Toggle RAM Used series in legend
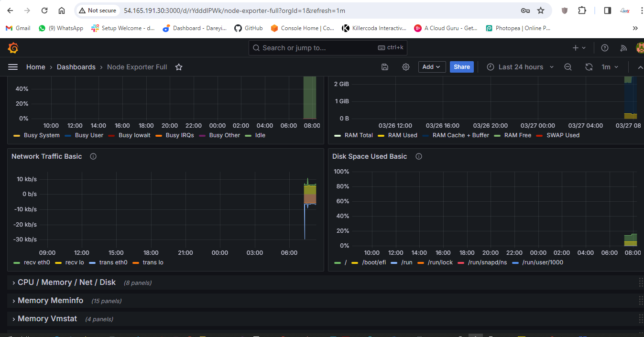This screenshot has height=337, width=644. [402, 135]
